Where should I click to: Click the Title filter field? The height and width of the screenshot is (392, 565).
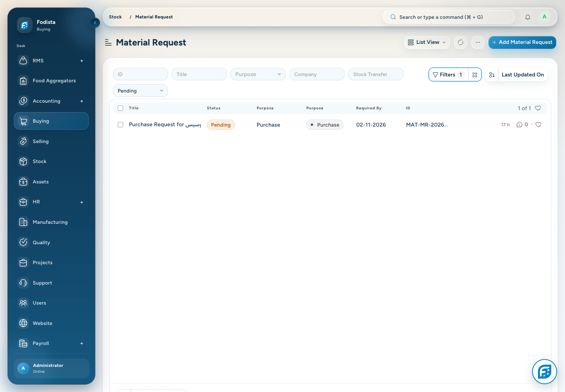tap(199, 74)
